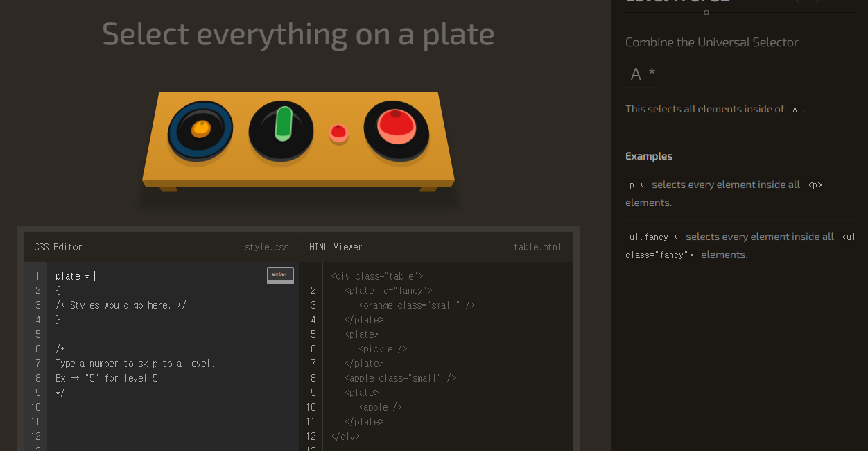Focus the selector input containing "plate *"

click(159, 276)
